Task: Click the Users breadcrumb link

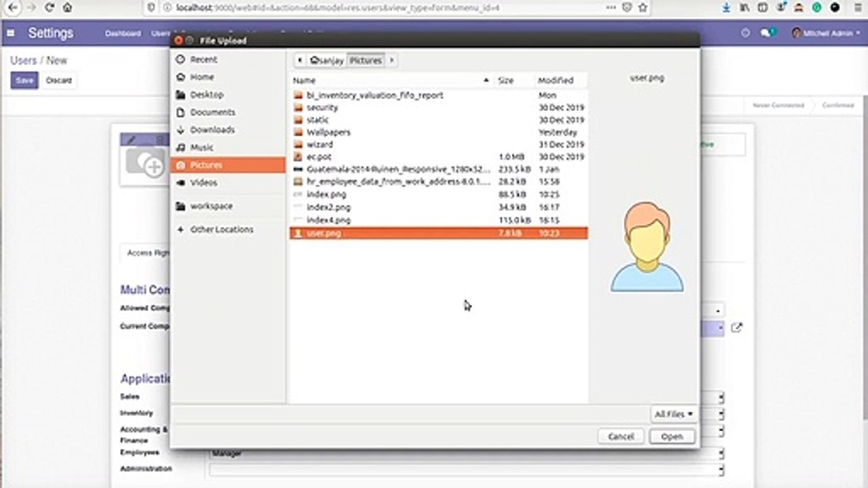Action: point(23,60)
